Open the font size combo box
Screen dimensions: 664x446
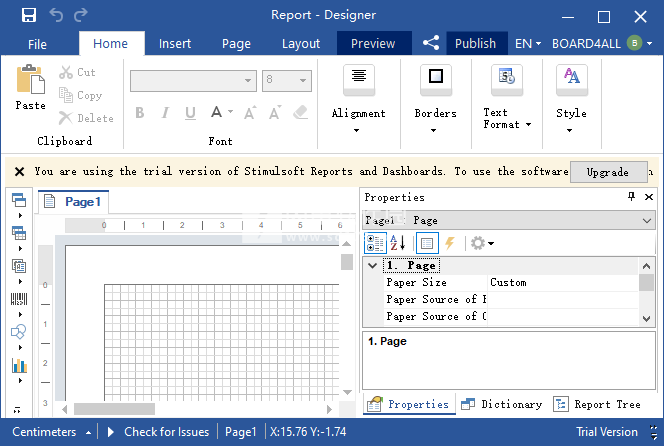click(287, 80)
